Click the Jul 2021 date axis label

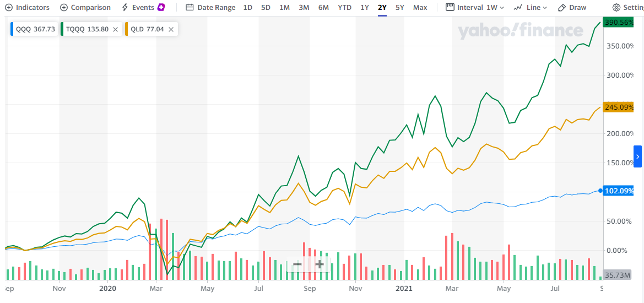point(555,288)
